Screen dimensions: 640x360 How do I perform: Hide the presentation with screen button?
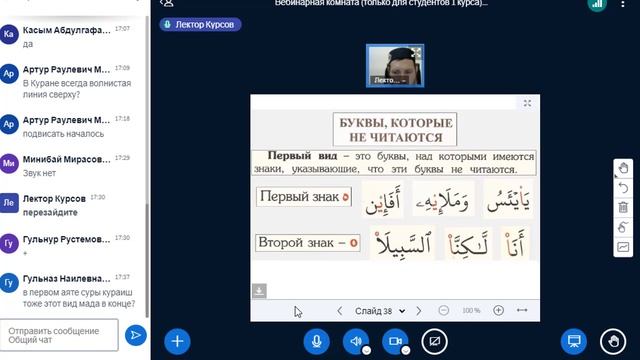point(574,341)
